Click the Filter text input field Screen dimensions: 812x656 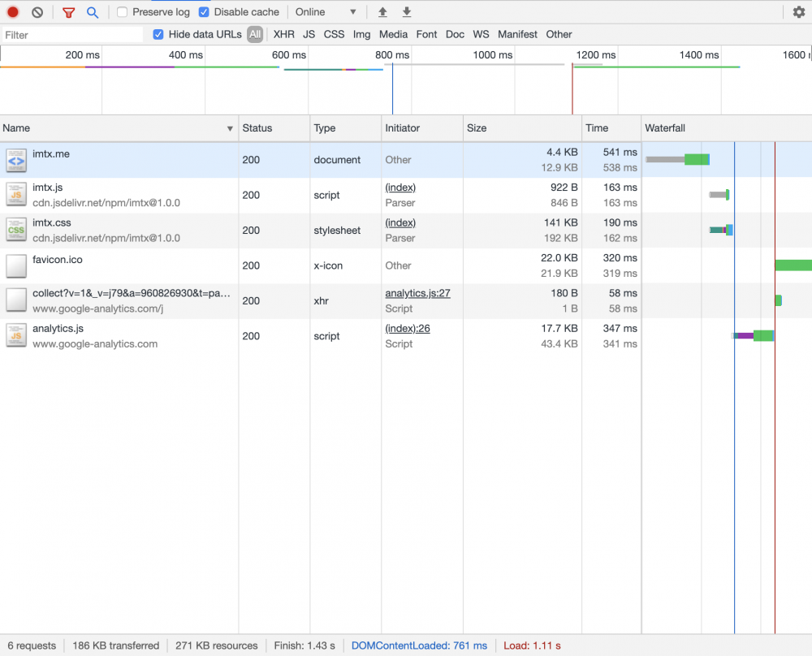pos(71,35)
